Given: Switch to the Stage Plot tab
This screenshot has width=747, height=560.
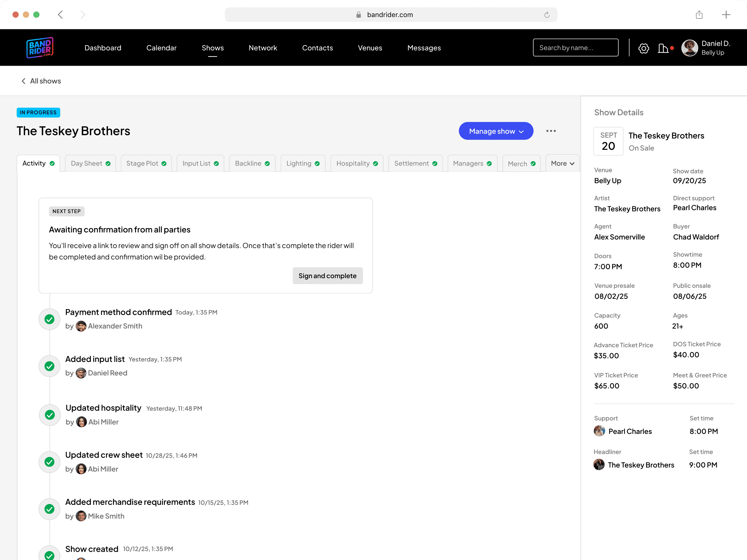Looking at the screenshot, I should [x=146, y=163].
